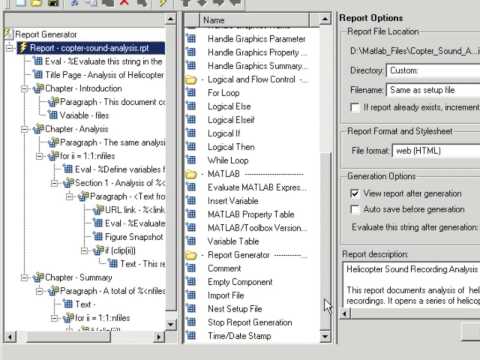Select the Title Page component icon

[38, 75]
